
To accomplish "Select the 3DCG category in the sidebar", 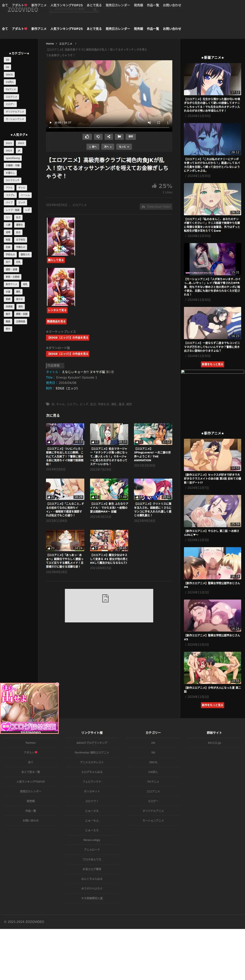I will click(9, 74).
